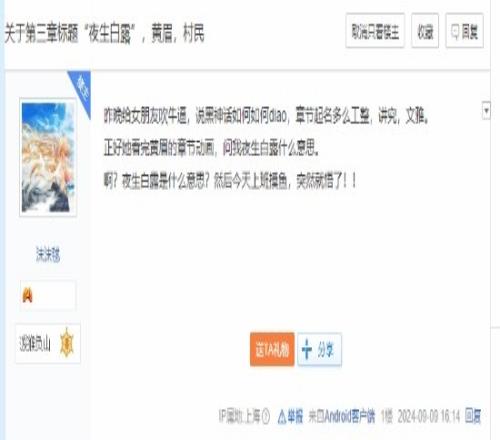
Task: Open the 分享 share options
Action: click(319, 349)
